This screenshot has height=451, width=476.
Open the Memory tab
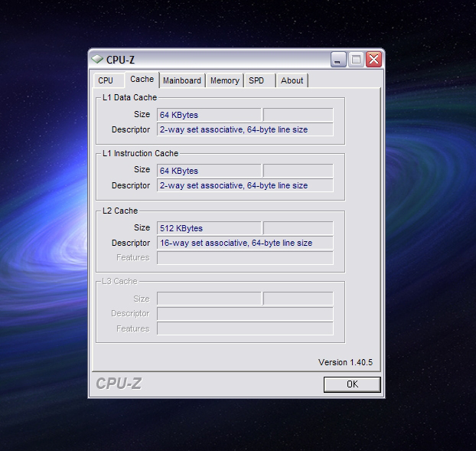point(225,80)
